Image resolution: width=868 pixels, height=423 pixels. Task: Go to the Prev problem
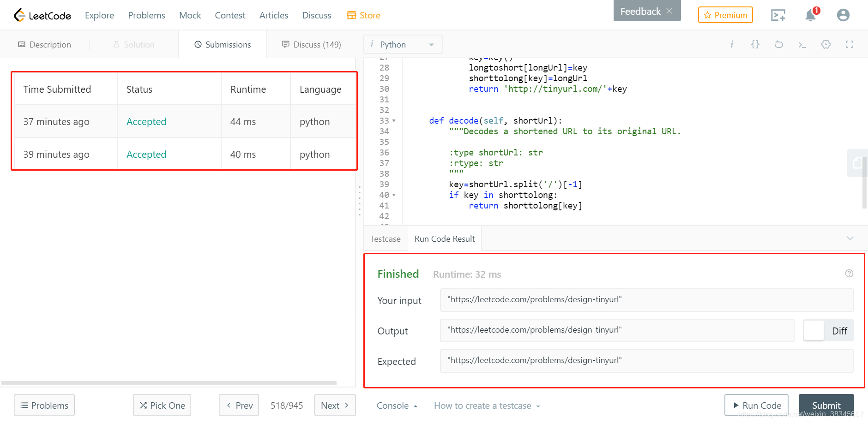(239, 405)
